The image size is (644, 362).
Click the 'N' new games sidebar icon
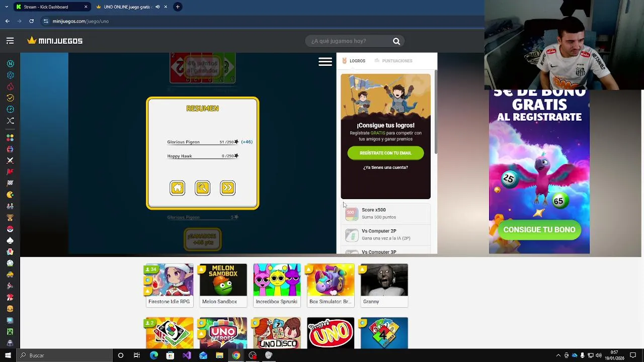click(x=10, y=64)
